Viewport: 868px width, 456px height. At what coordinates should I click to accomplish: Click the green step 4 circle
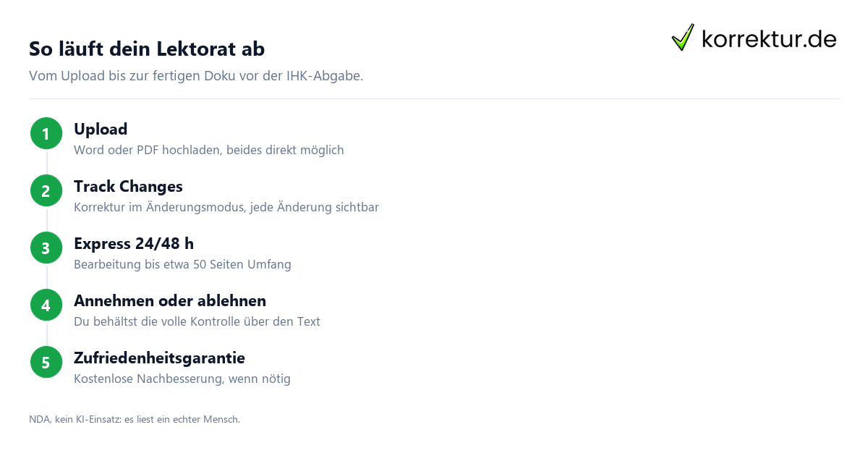pos(46,305)
